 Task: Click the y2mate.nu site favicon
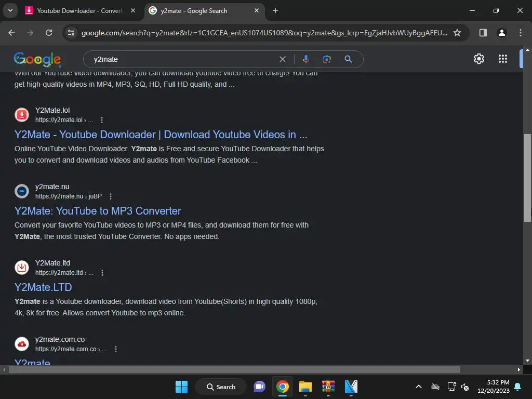pos(22,191)
